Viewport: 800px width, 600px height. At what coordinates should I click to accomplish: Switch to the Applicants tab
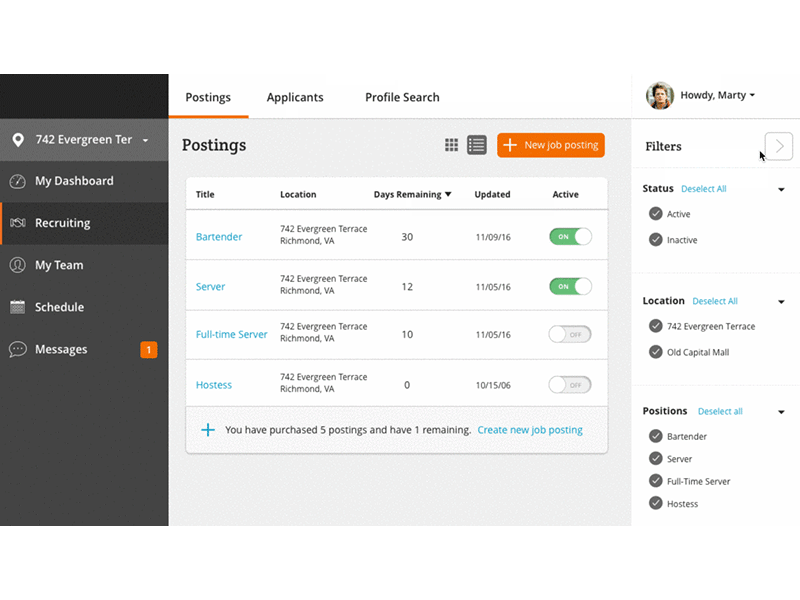(x=295, y=97)
